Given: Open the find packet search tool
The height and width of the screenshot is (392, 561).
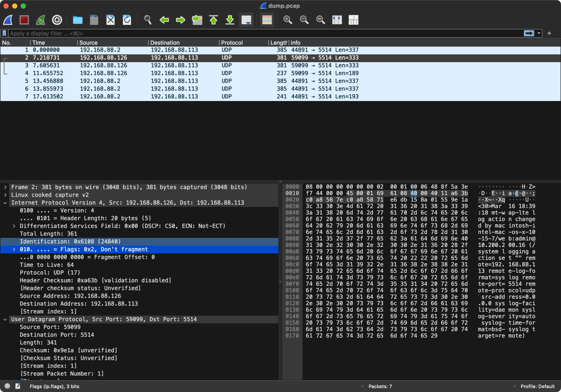Looking at the screenshot, I should [148, 20].
